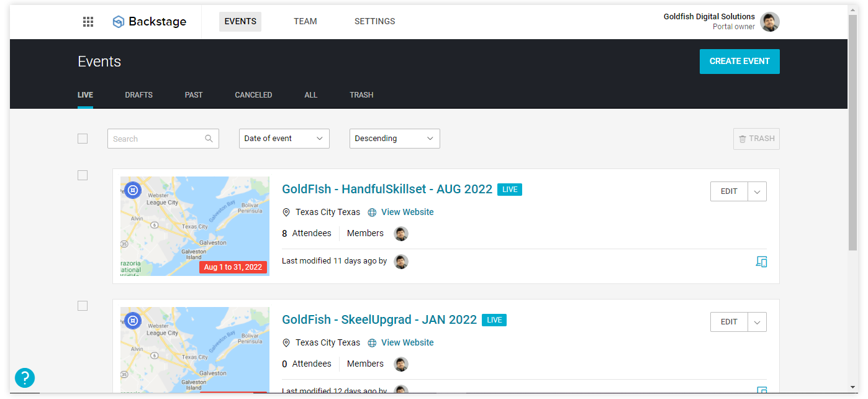Click the 8 Attendees count
The image size is (868, 399).
click(307, 234)
